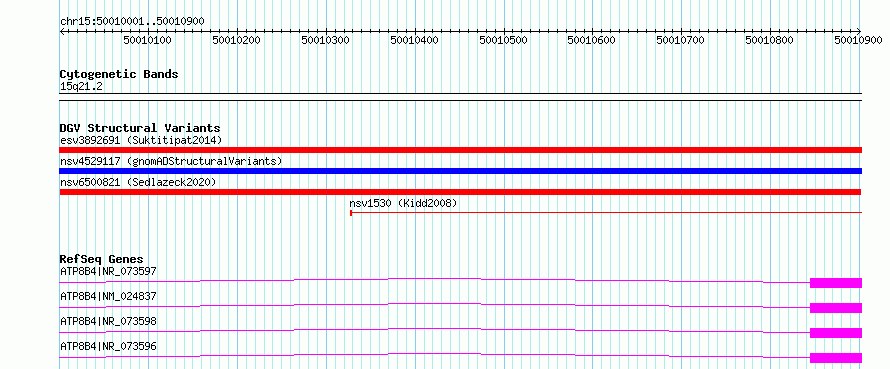Click the chr15:50010001..50010900 region label

132,22
